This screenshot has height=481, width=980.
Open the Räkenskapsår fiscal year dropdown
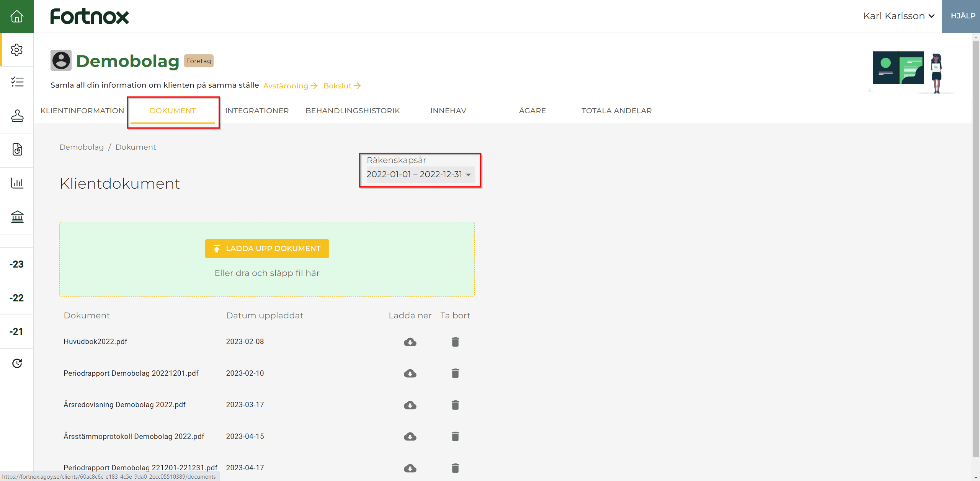tap(420, 174)
